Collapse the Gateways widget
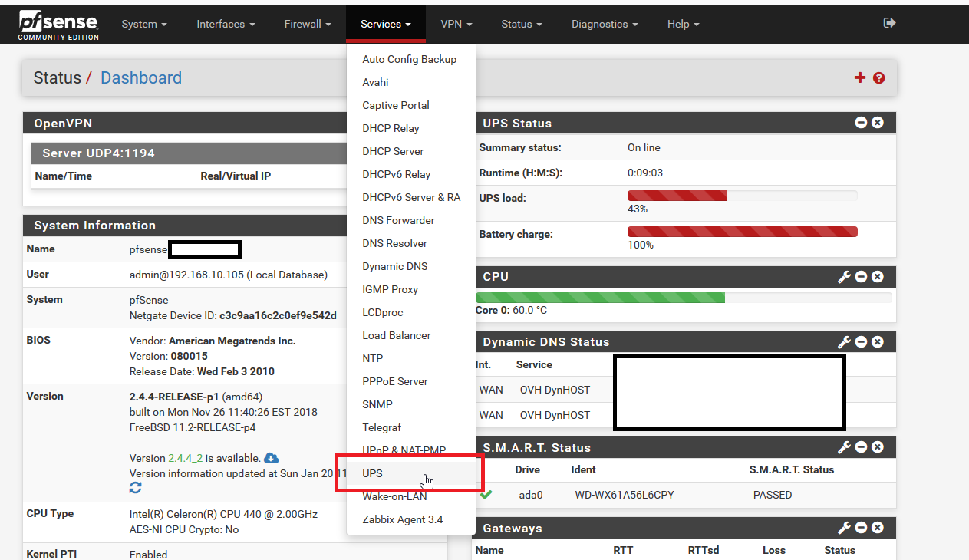 point(861,528)
